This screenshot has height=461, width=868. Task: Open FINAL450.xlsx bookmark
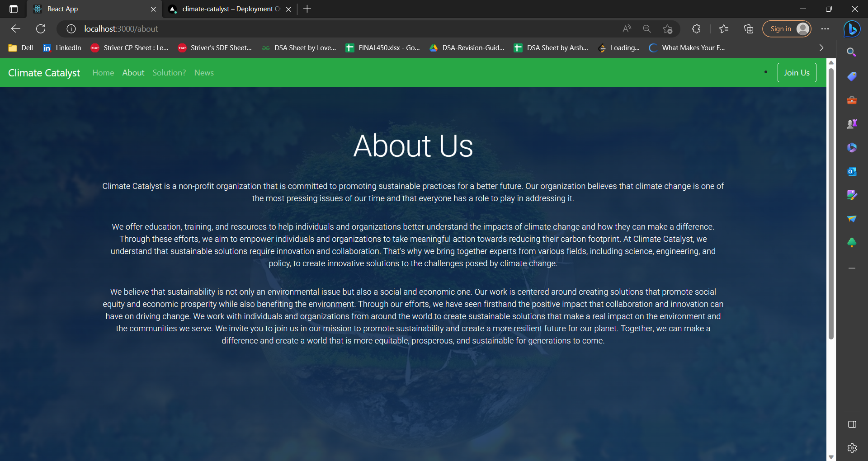click(x=382, y=48)
